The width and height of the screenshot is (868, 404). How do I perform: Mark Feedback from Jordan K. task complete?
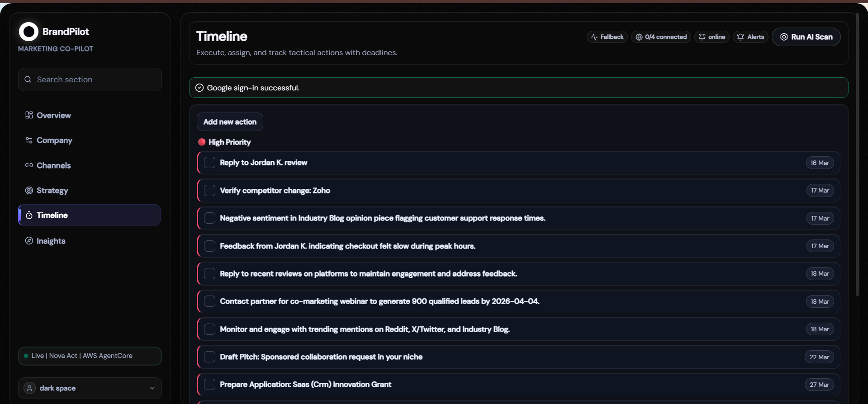tap(209, 246)
